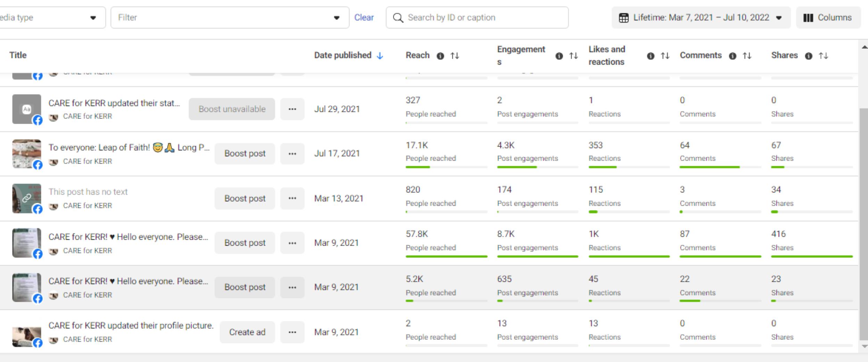This screenshot has height=362, width=868.
Task: Open the Leap of Faith post thumbnail
Action: pos(27,154)
